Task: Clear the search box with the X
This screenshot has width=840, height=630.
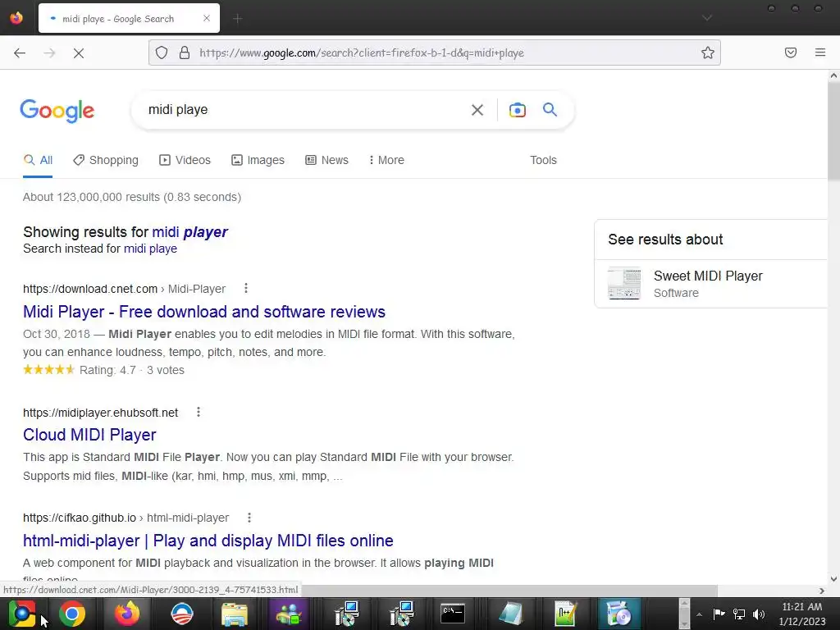Action: click(477, 110)
